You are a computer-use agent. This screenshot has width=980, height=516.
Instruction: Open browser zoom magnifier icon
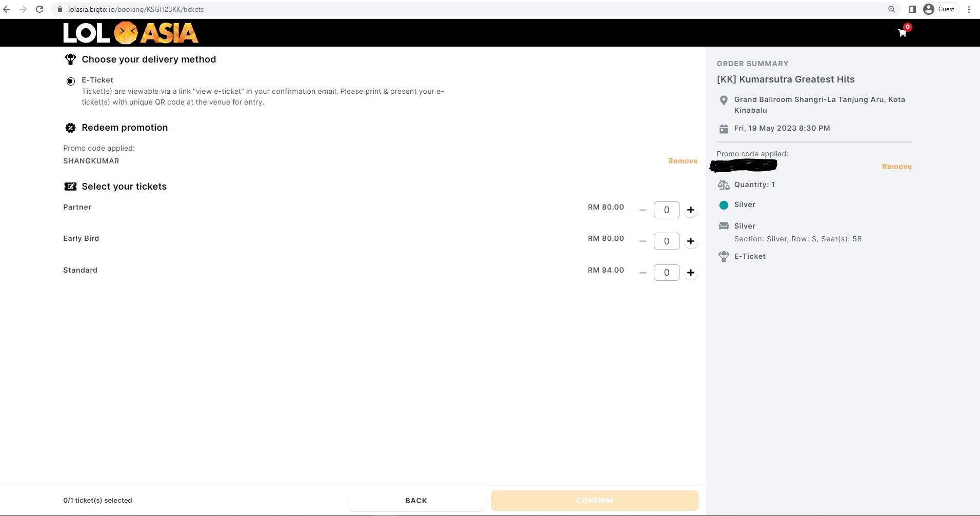point(892,9)
